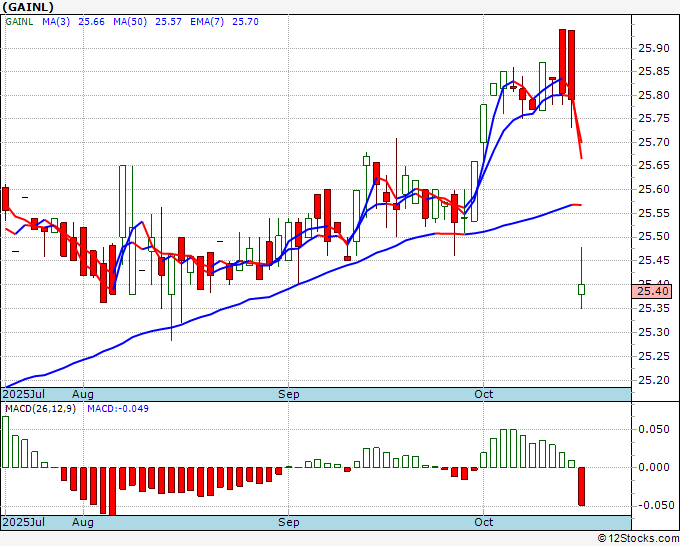Click the 25.70 price axis label

pos(654,142)
